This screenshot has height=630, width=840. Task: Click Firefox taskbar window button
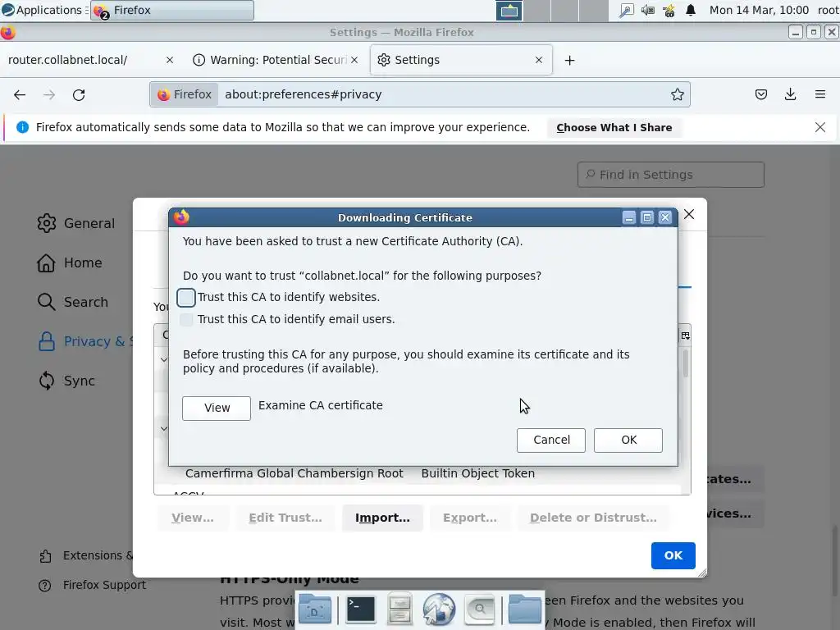click(172, 10)
